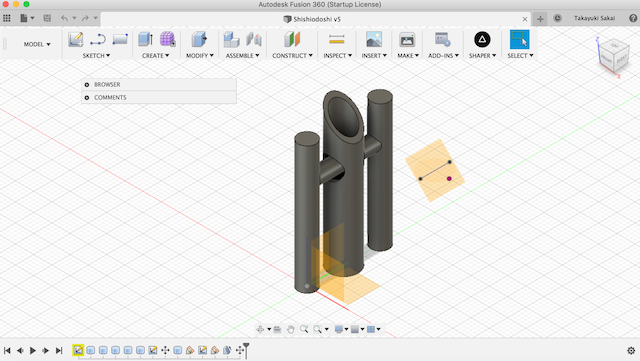Undo the last action
The width and height of the screenshot is (640, 361).
pyautogui.click(x=64, y=18)
